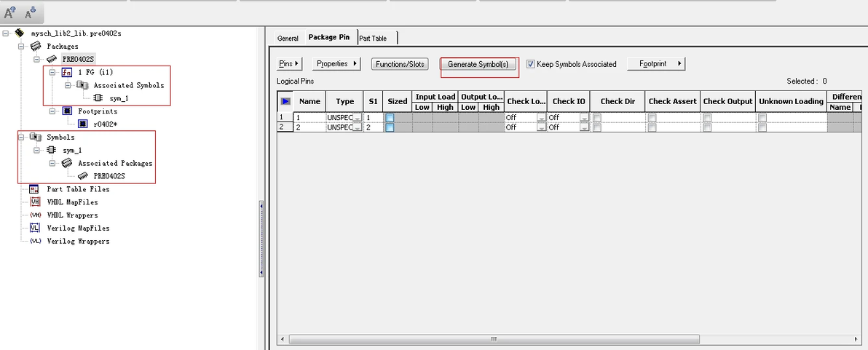
Task: Click the Verilog MapFiles icon
Action: coord(35,228)
